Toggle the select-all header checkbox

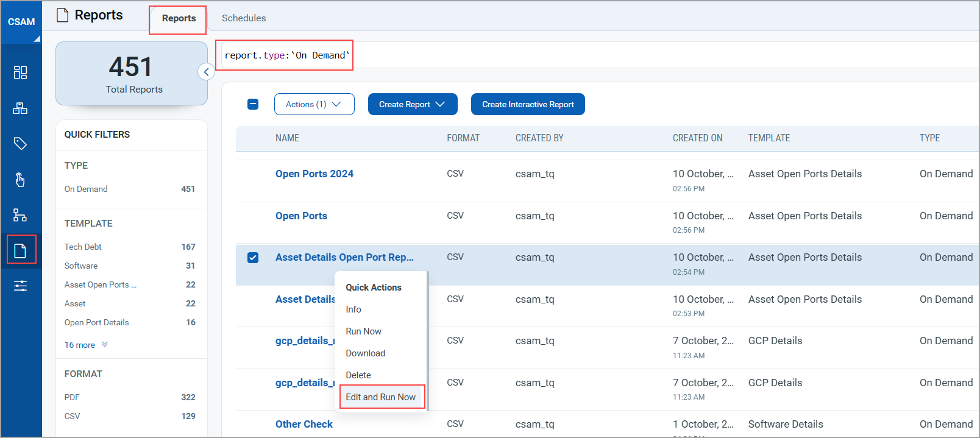(253, 104)
